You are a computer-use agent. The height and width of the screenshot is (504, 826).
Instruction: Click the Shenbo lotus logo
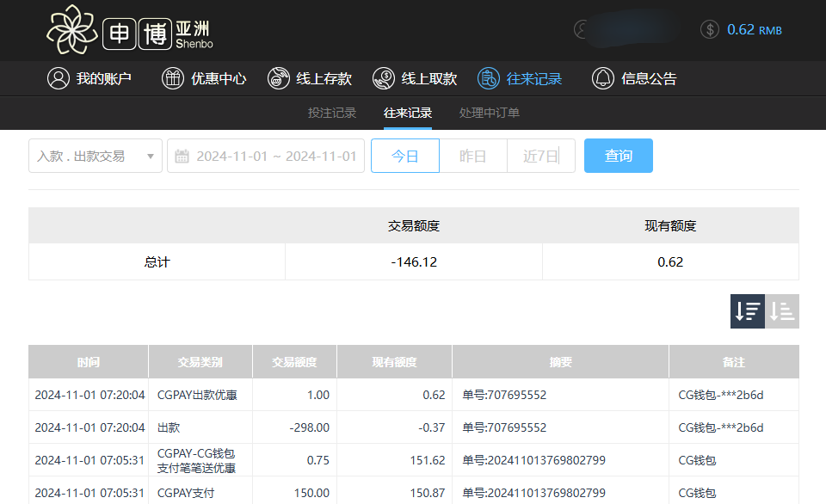73,30
